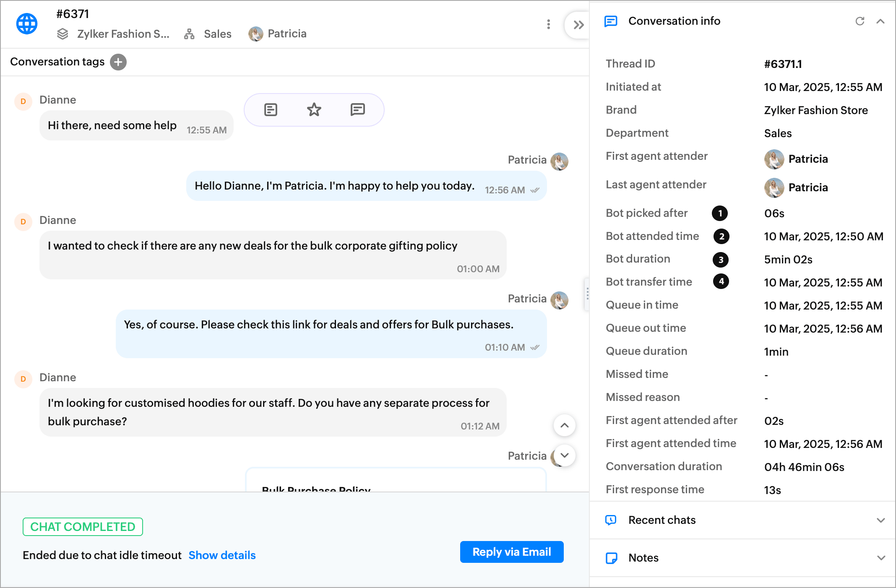
Task: Collapse the Conversation info section
Action: pyautogui.click(x=880, y=21)
